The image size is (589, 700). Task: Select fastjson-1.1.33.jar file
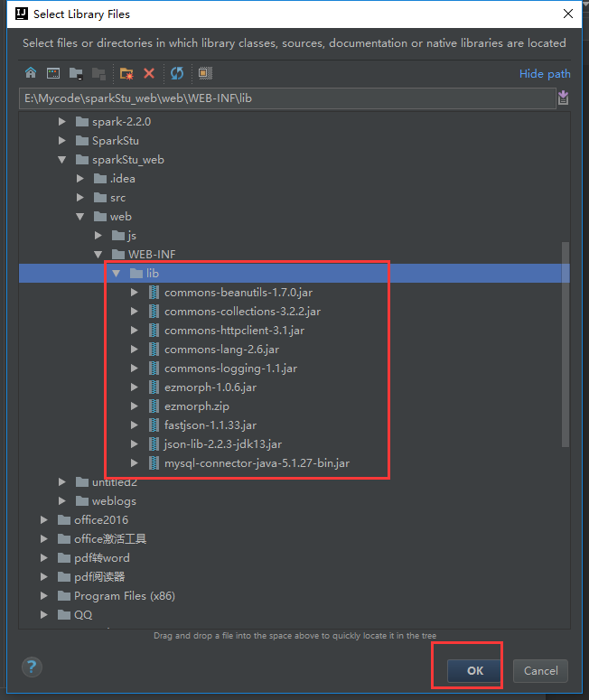coord(210,425)
